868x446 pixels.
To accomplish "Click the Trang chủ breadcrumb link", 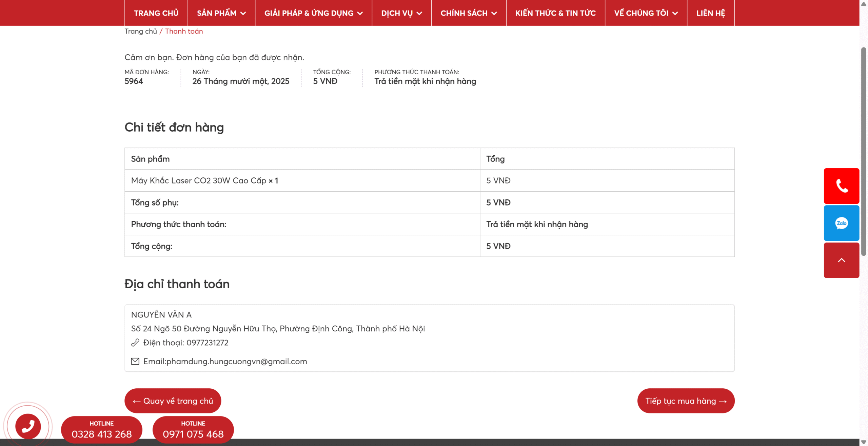I will coord(141,31).
